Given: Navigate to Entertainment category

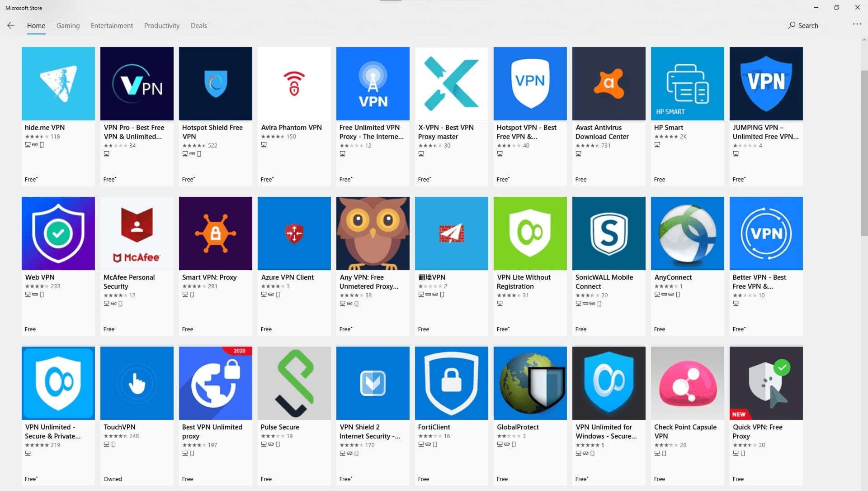Looking at the screenshot, I should (112, 25).
